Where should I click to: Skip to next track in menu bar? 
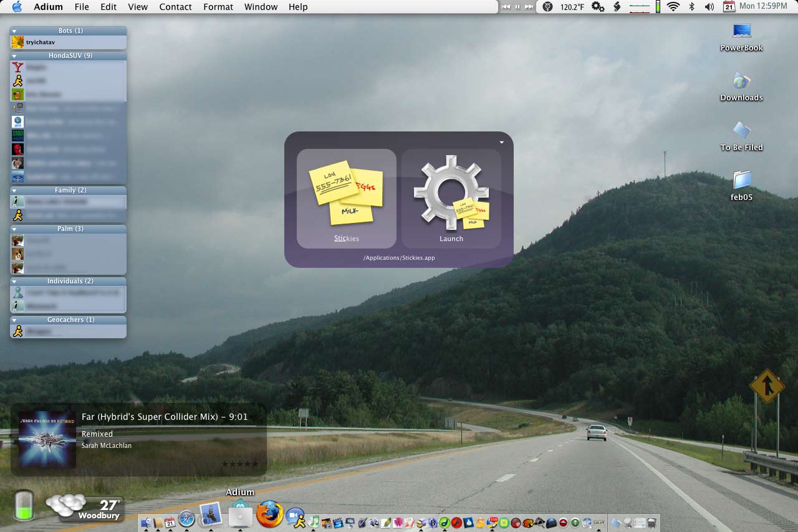(x=529, y=7)
